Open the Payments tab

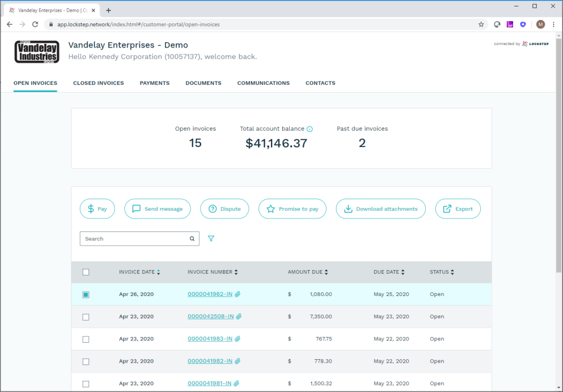click(x=154, y=83)
